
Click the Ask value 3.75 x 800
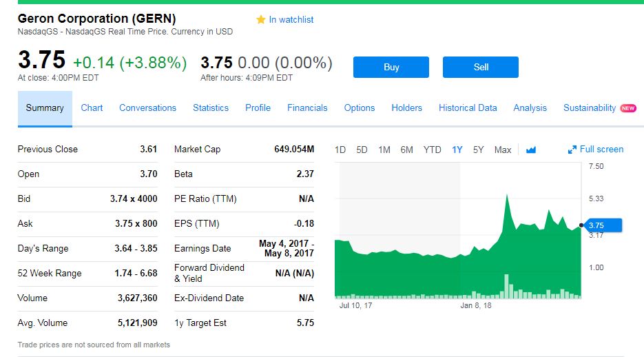(x=136, y=223)
